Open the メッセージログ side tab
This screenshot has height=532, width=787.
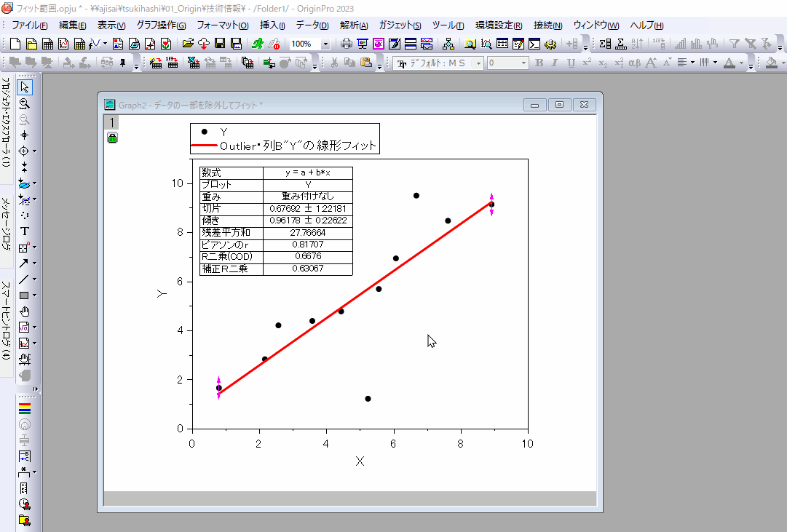click(x=6, y=232)
